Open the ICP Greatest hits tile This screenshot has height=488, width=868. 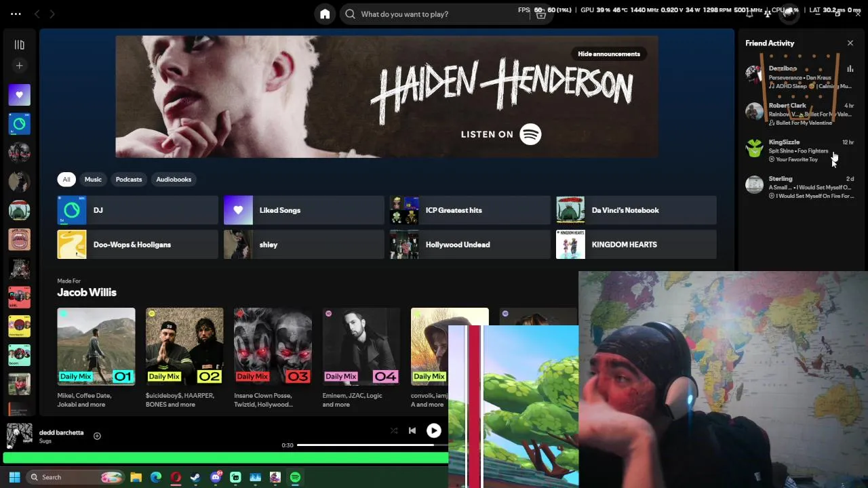[x=470, y=210]
